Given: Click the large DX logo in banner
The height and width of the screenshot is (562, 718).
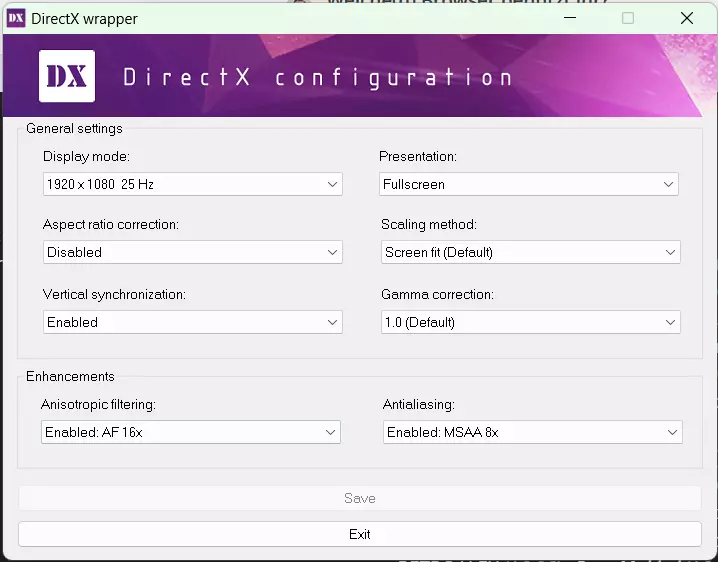Looking at the screenshot, I should click(x=67, y=76).
